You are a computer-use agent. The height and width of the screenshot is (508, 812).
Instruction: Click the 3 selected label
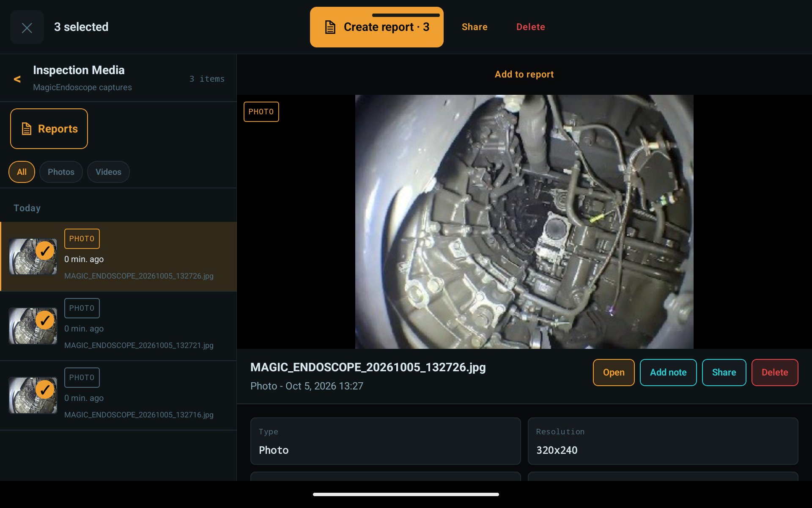coord(81,27)
